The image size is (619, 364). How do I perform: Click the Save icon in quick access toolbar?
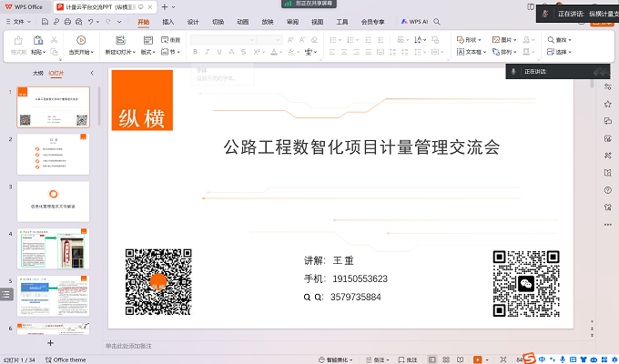pyautogui.click(x=45, y=22)
